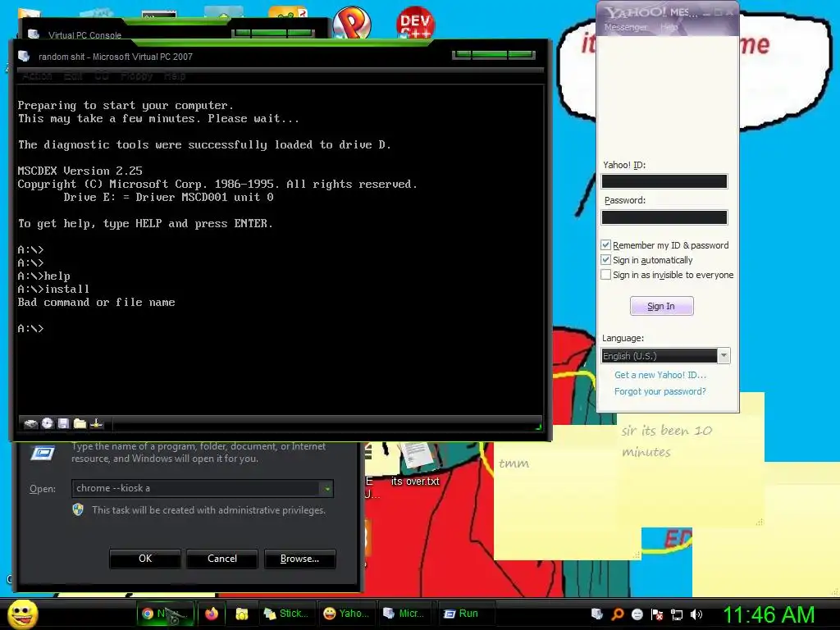Click the Yahoo! ID input field
840x630 pixels.
pos(664,181)
